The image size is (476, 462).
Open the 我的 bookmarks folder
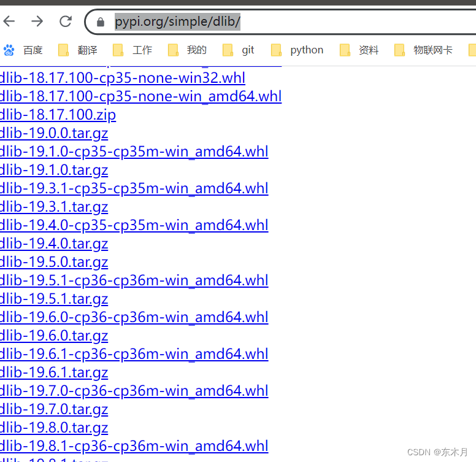pyautogui.click(x=187, y=50)
